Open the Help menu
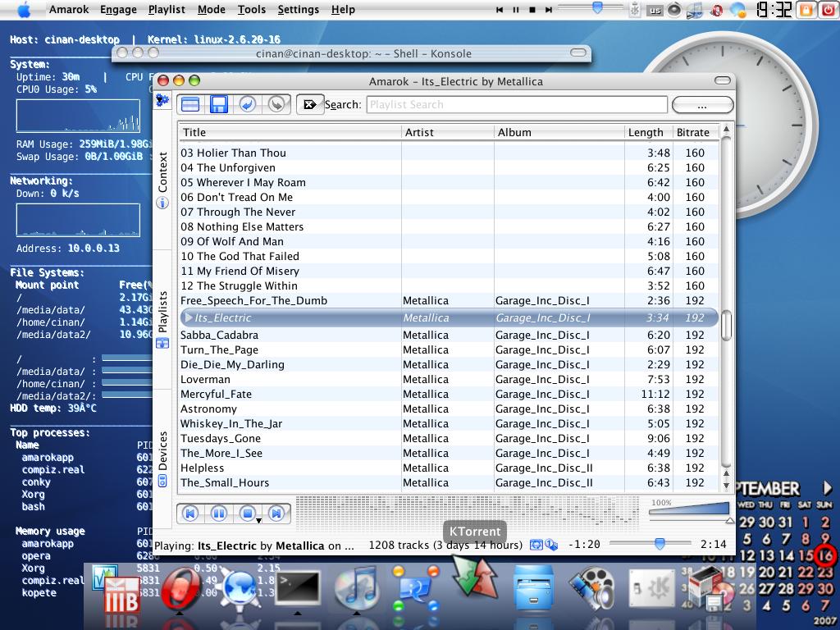The height and width of the screenshot is (630, 840). coord(343,10)
